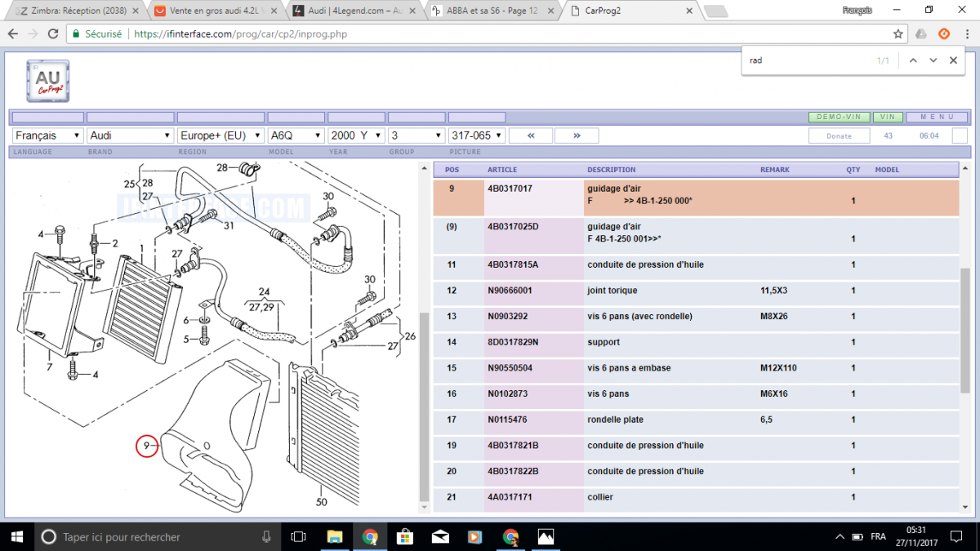Click the next picture » button
The width and height of the screenshot is (980, 551).
tap(577, 136)
